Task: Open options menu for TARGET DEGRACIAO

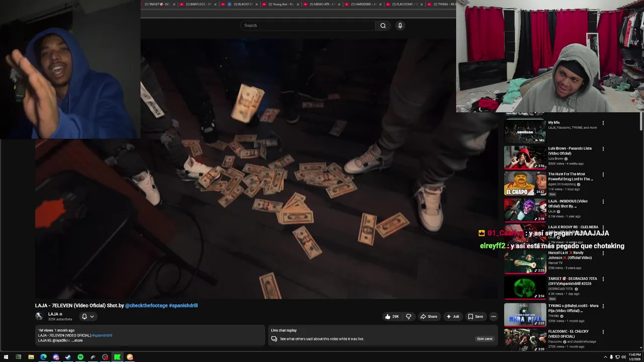Action: [603, 280]
